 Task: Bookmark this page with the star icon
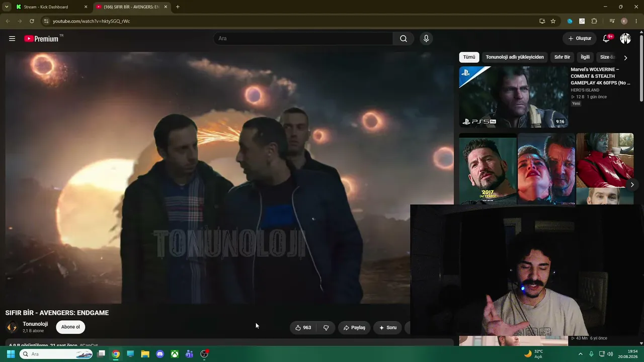(553, 21)
